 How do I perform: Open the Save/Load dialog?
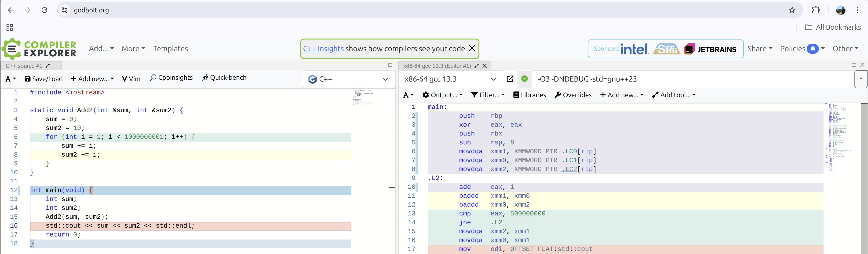pyautogui.click(x=43, y=78)
